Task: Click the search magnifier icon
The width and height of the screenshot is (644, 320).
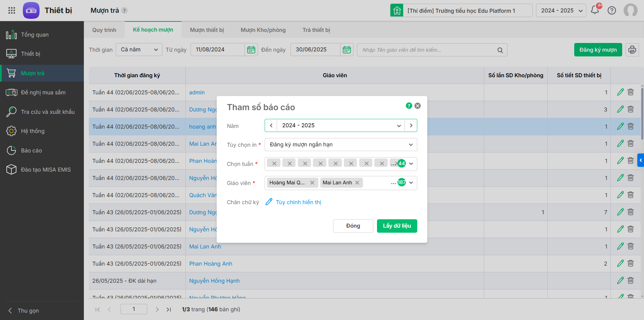Action: point(500,50)
